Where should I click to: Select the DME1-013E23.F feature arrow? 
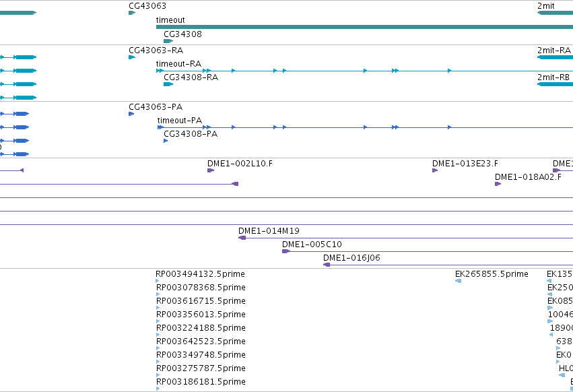point(435,170)
